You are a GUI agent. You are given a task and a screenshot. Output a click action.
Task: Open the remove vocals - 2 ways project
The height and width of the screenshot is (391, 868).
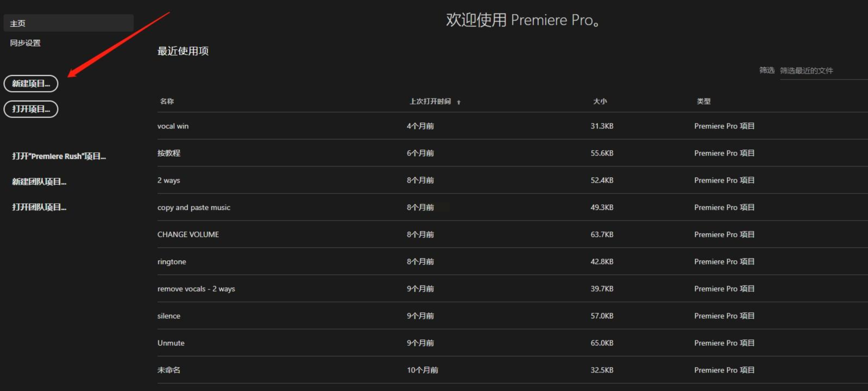196,289
